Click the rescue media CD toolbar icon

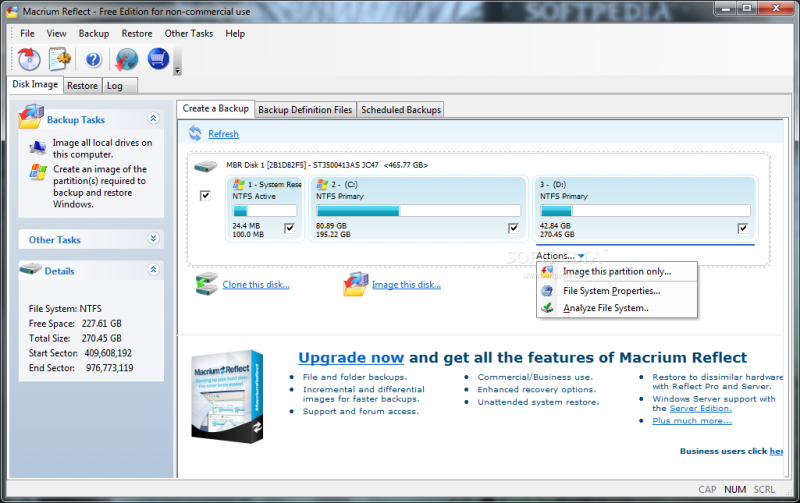click(27, 59)
